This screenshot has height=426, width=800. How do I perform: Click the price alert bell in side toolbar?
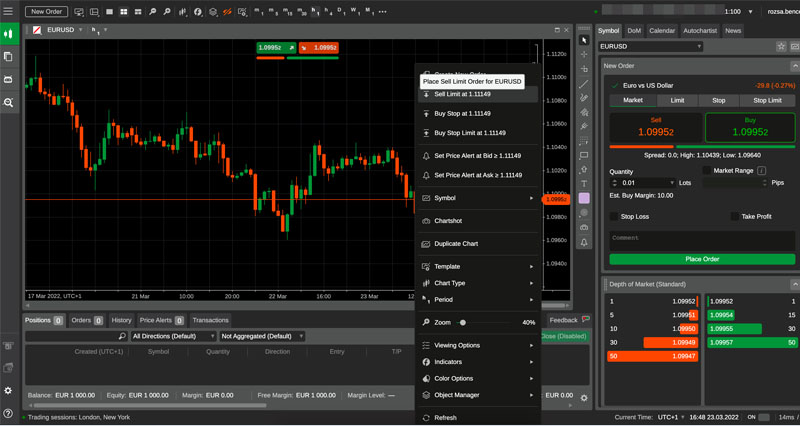(584, 242)
